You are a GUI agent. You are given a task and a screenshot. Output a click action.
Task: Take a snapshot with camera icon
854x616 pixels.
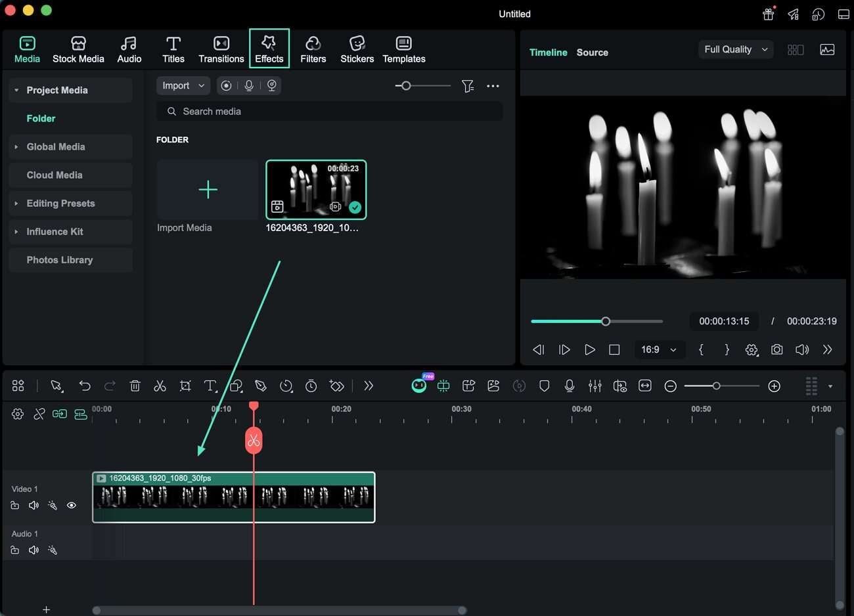777,349
